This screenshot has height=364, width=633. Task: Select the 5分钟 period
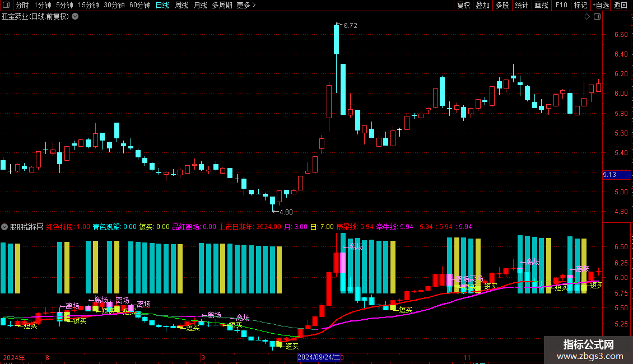click(64, 5)
